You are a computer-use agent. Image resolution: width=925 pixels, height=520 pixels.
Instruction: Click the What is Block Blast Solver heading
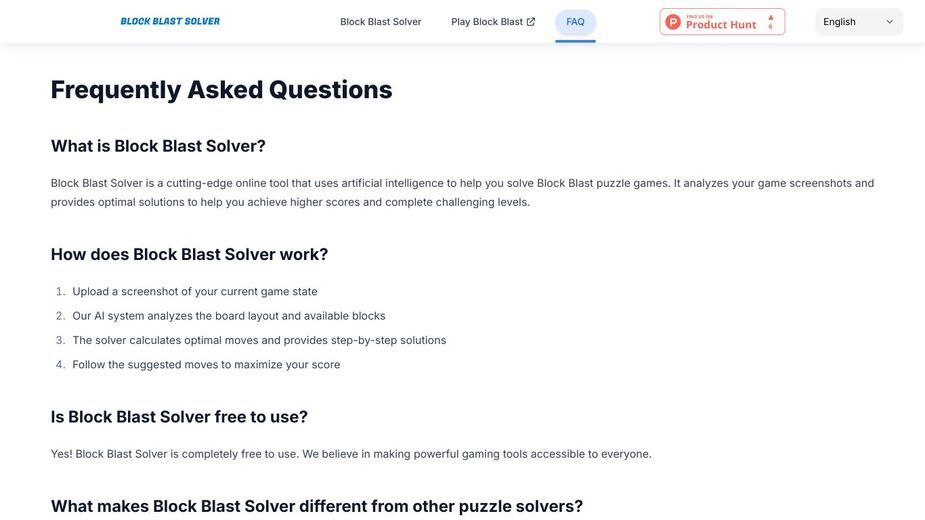[x=158, y=146]
